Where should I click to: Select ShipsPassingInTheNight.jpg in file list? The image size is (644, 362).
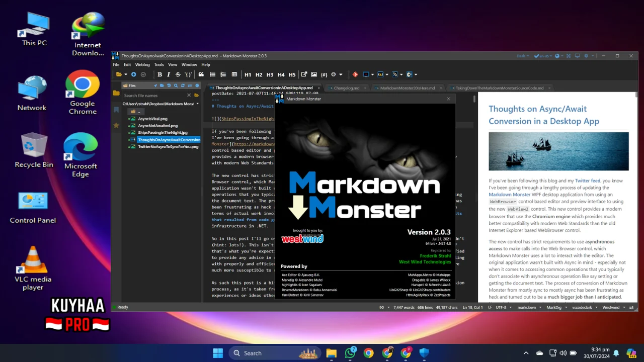coord(163,133)
